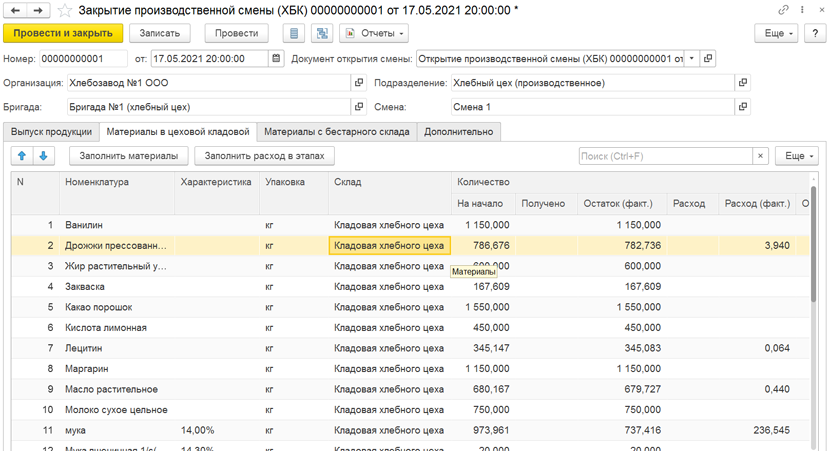This screenshot has width=830, height=451.
Task: Add document to favorites with star icon
Action: 65,10
